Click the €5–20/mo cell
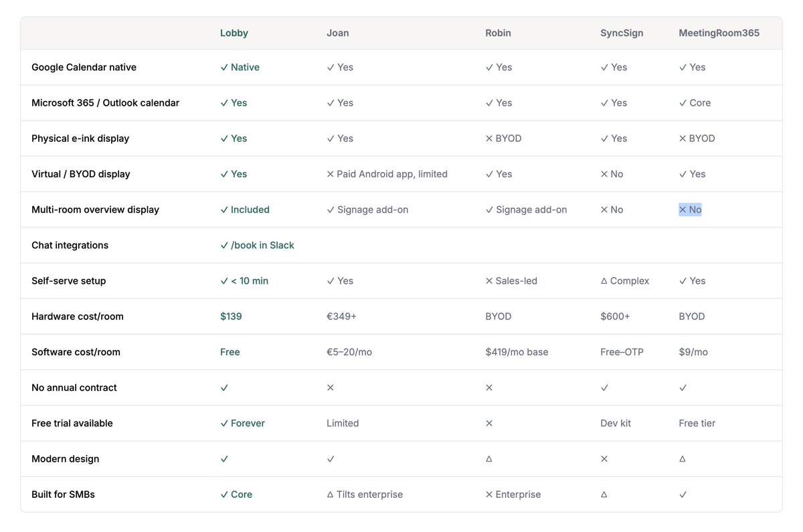The image size is (803, 532). [349, 352]
